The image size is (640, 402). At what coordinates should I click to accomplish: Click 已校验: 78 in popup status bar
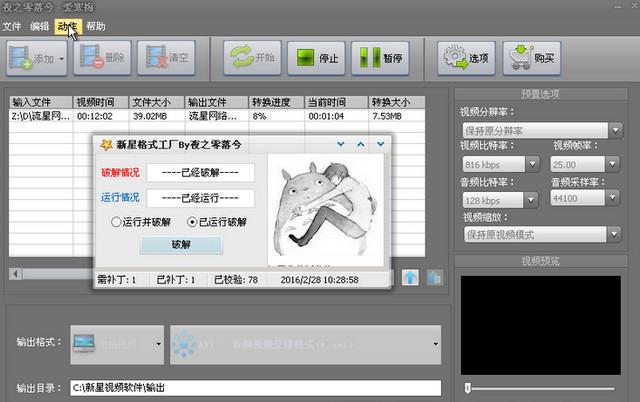[x=236, y=280]
